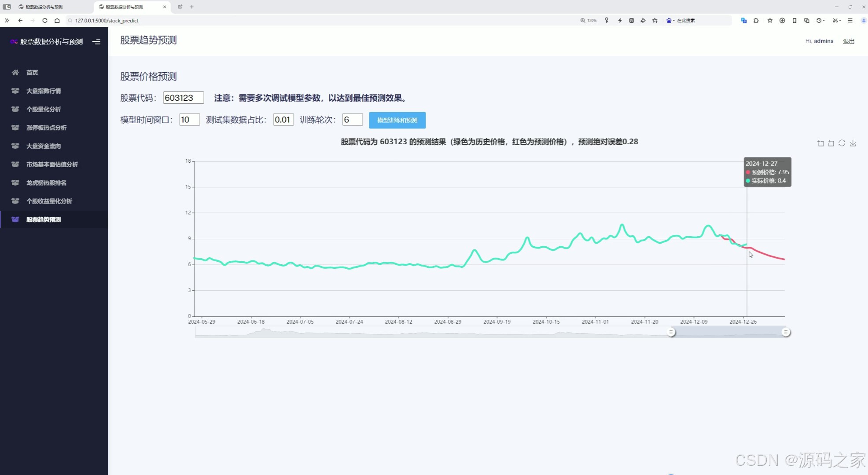This screenshot has width=868, height=475.
Task: Switch to the first browser tab
Action: pyautogui.click(x=44, y=7)
